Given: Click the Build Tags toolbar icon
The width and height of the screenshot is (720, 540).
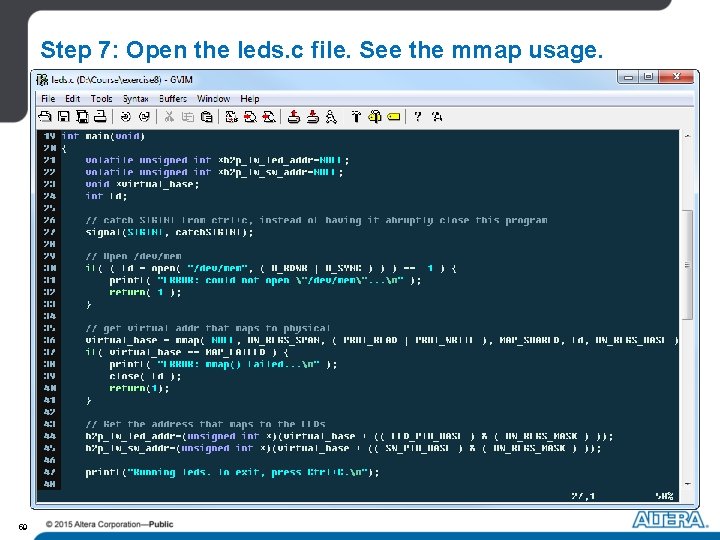Looking at the screenshot, I should point(375,117).
